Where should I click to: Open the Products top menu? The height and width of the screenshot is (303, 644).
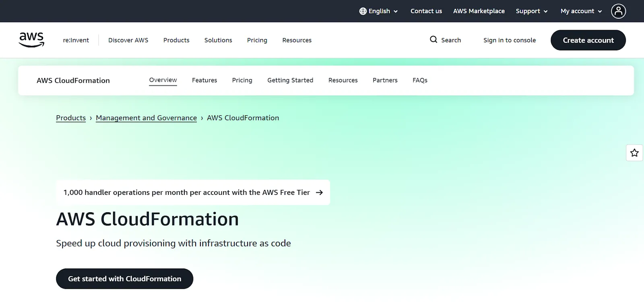click(176, 40)
